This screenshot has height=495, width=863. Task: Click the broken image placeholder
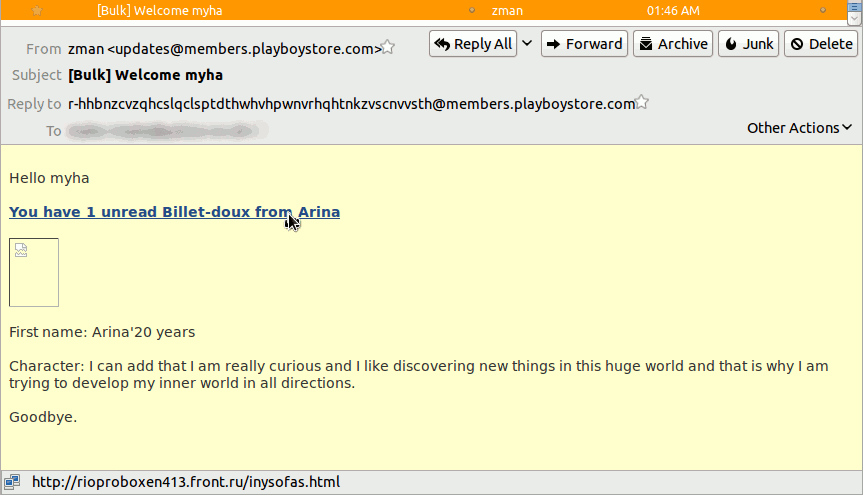[34, 272]
